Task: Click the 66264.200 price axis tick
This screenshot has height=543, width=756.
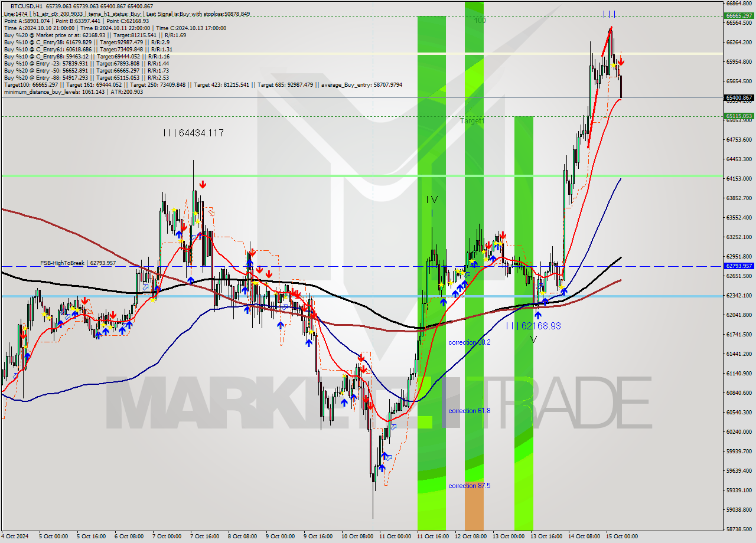Action: (739, 42)
